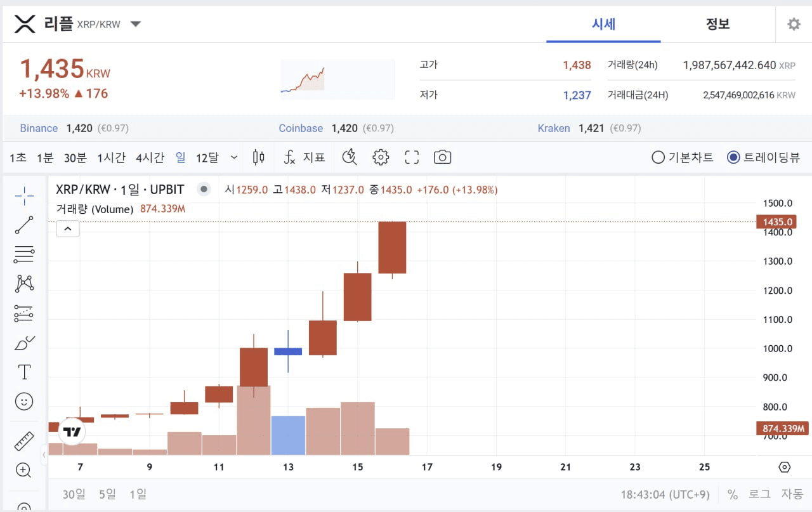Select the brush drawing tool

click(24, 343)
